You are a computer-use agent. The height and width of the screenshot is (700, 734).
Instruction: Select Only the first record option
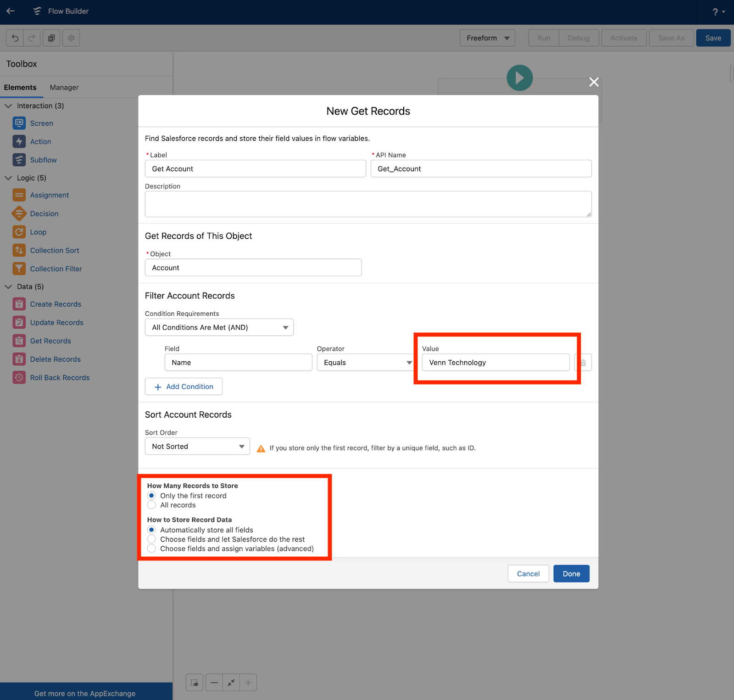pyautogui.click(x=152, y=495)
